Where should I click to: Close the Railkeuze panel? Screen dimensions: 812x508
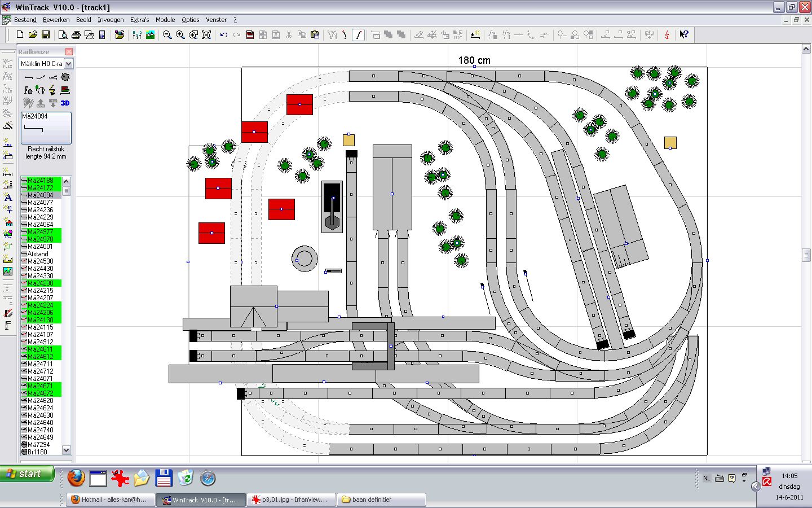[69, 51]
